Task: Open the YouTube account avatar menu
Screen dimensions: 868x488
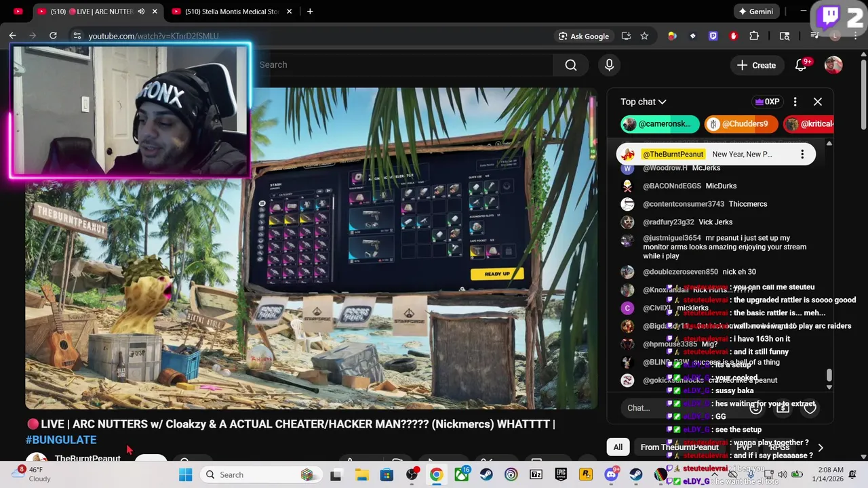Action: click(x=833, y=65)
